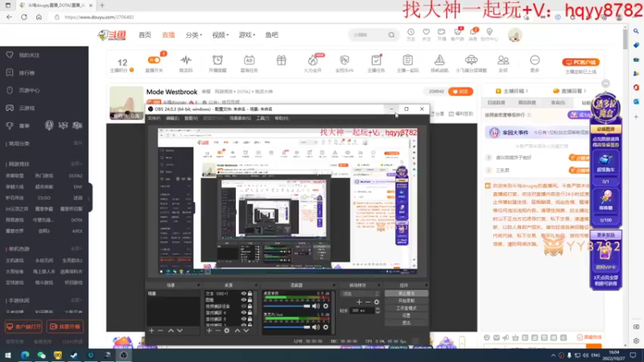644x362 pixels.
Task: Move selected OBS source up
Action: point(237,331)
